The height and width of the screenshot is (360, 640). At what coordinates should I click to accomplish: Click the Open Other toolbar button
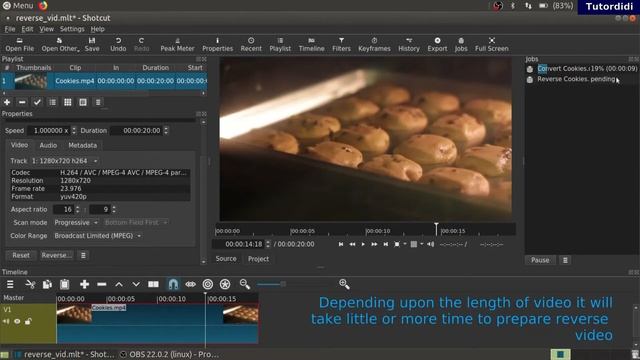[60, 44]
